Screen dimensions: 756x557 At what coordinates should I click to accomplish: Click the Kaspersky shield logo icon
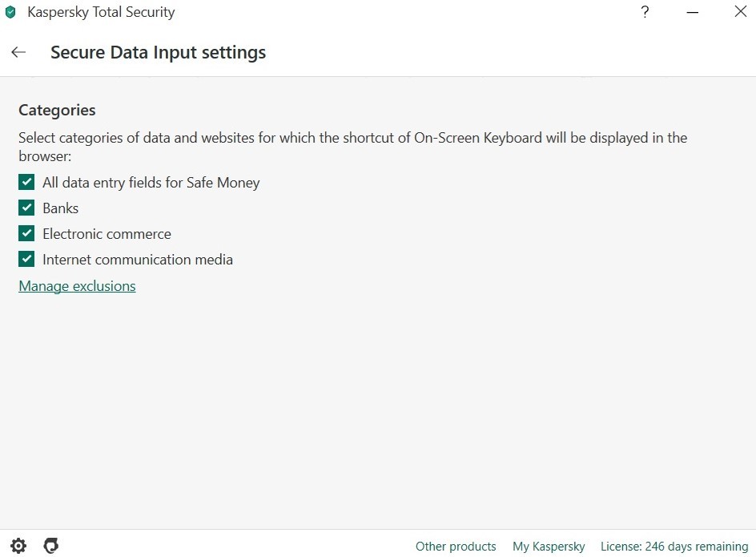click(10, 12)
